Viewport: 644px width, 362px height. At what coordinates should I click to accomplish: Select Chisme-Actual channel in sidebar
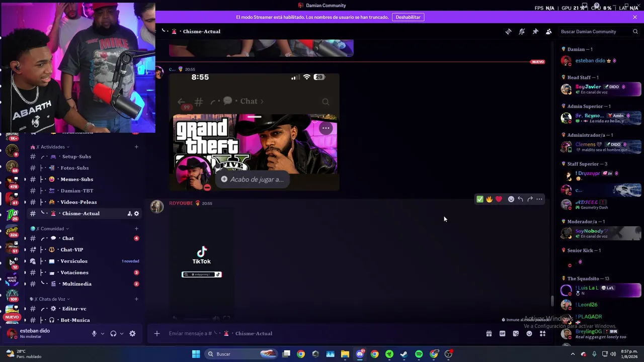click(x=85, y=214)
